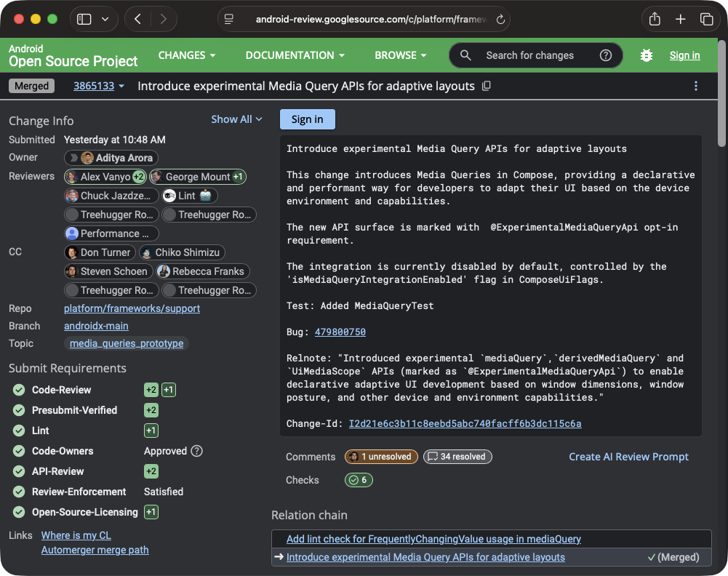
Task: Click the browser forward arrow
Action: coord(164,19)
